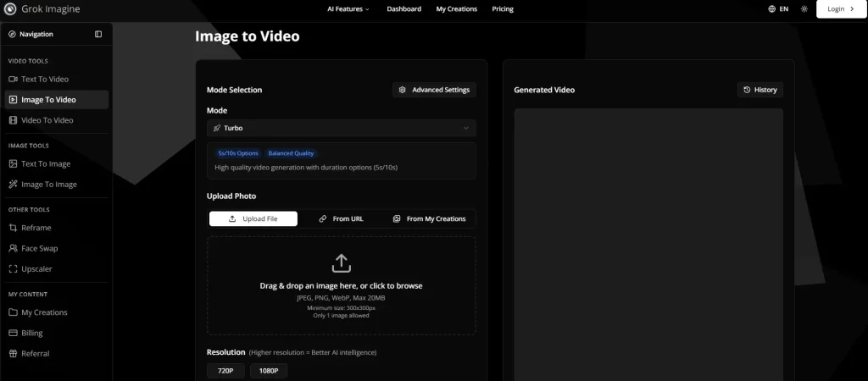Open Dashboard from top menu
This screenshot has width=868, height=381.
[x=404, y=8]
